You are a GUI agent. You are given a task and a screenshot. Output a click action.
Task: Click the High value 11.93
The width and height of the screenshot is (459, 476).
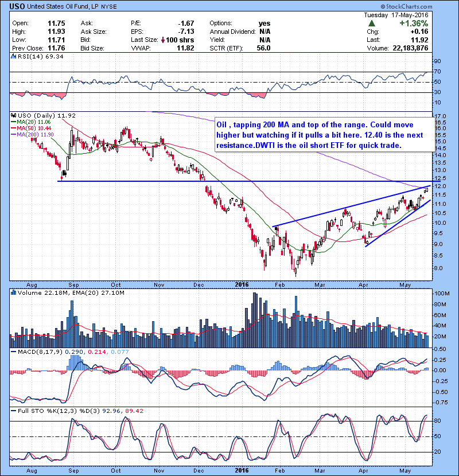point(56,32)
